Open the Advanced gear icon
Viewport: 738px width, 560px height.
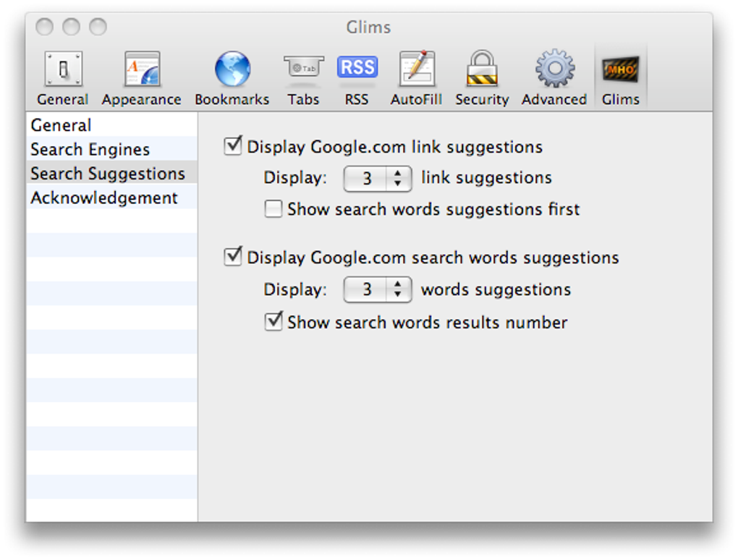click(x=554, y=70)
